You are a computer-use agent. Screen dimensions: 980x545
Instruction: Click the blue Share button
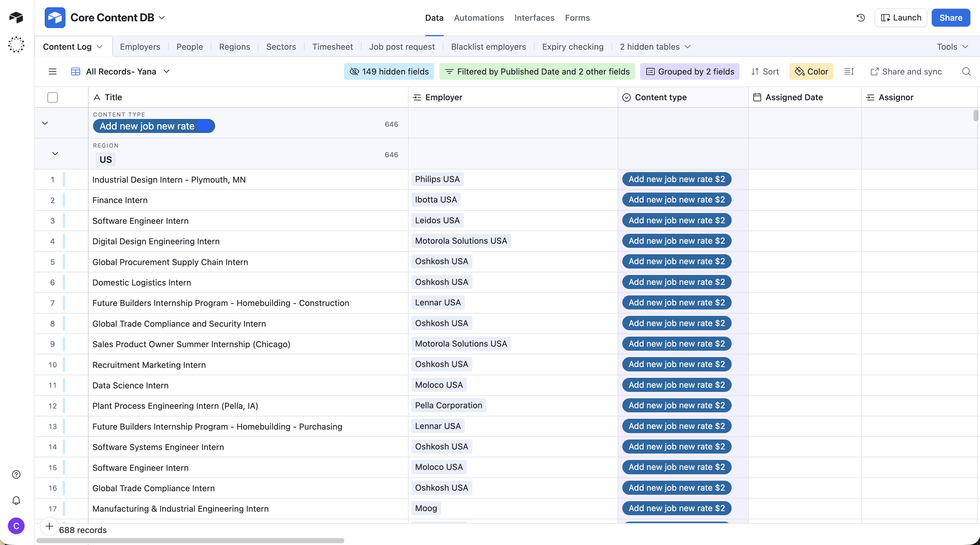pyautogui.click(x=951, y=18)
